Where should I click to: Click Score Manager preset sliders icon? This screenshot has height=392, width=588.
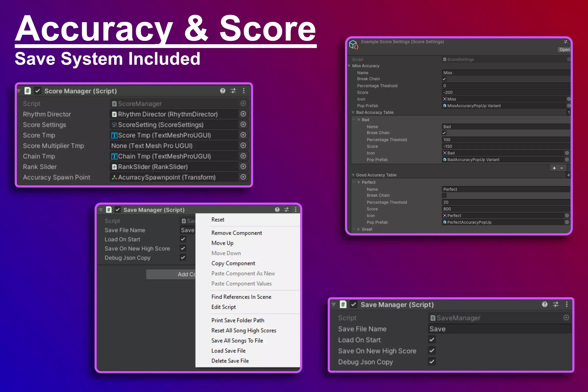pyautogui.click(x=233, y=91)
